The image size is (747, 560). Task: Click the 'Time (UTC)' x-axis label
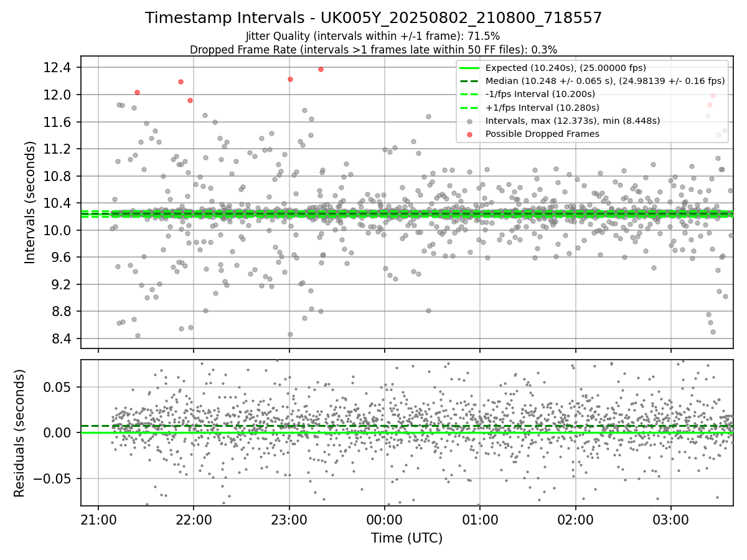407,538
